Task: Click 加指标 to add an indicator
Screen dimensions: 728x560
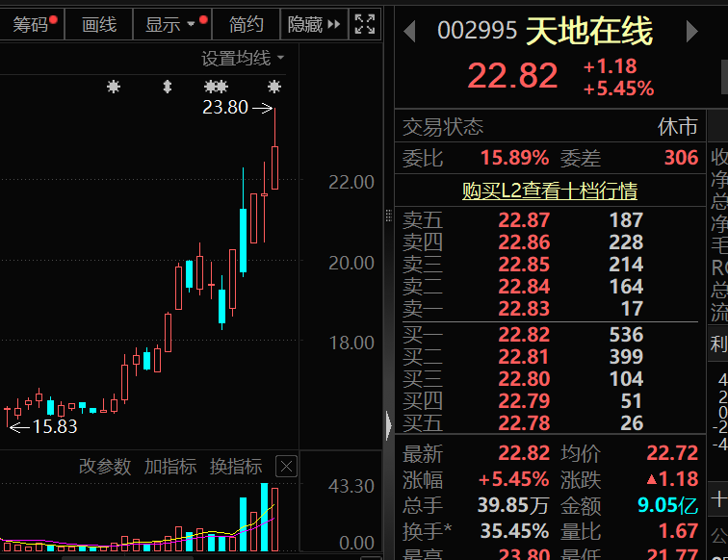Action: point(170,467)
